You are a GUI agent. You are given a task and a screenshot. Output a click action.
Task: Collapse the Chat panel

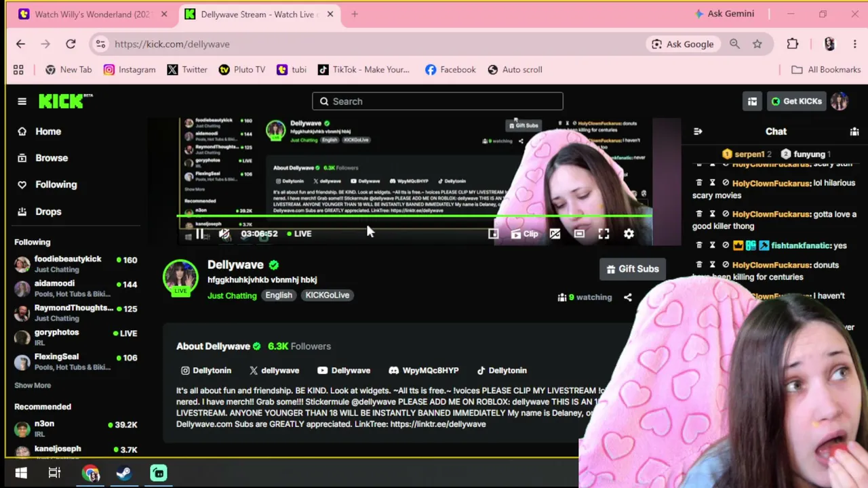698,131
